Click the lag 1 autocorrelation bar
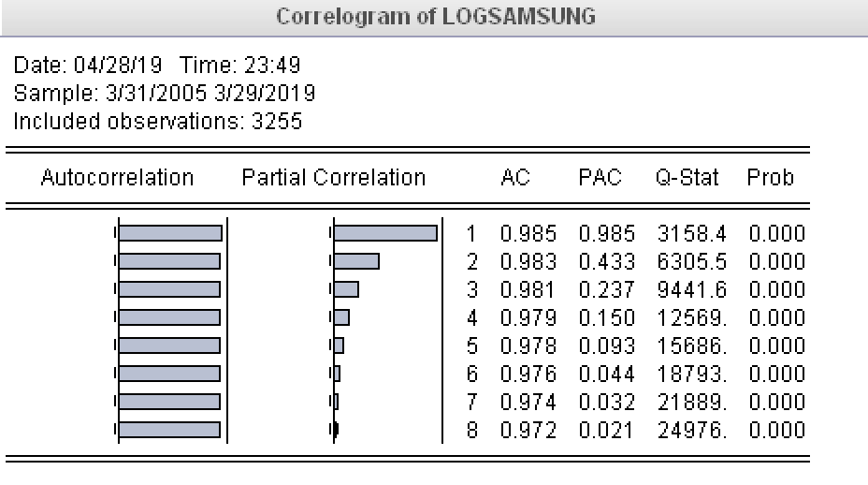868x485 pixels. [x=169, y=233]
